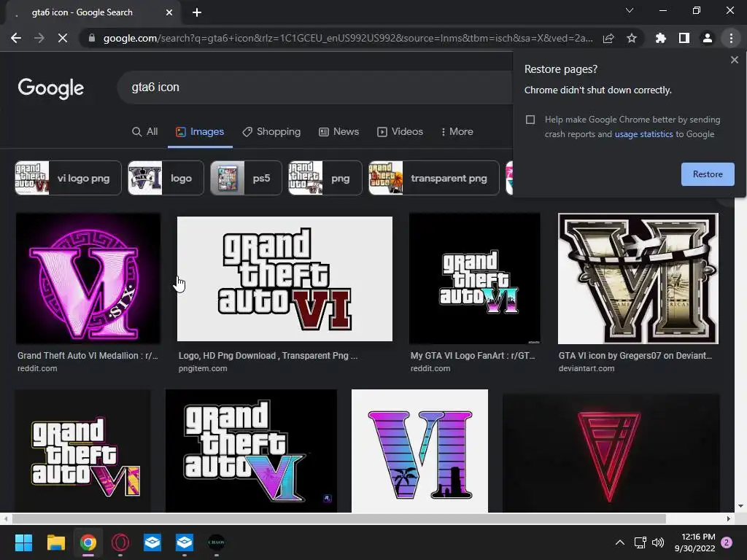Open the Extensions puzzle icon
This screenshot has height=560, width=747.
click(661, 38)
